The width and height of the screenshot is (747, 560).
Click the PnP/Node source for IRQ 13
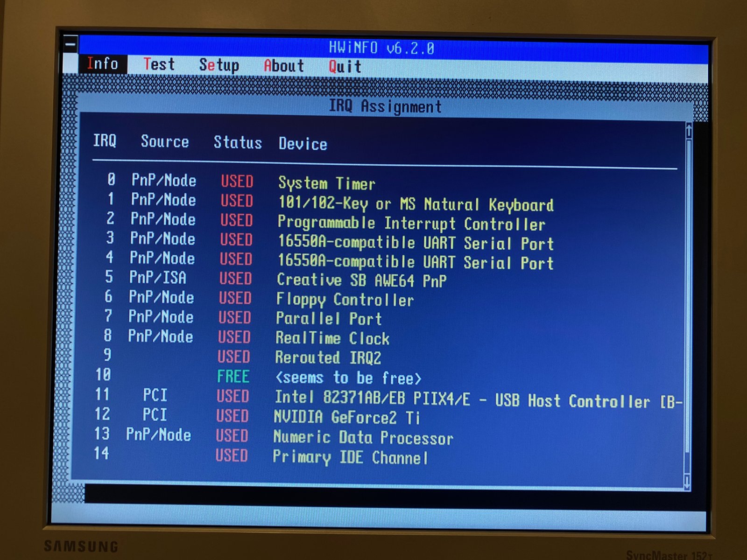(x=159, y=435)
